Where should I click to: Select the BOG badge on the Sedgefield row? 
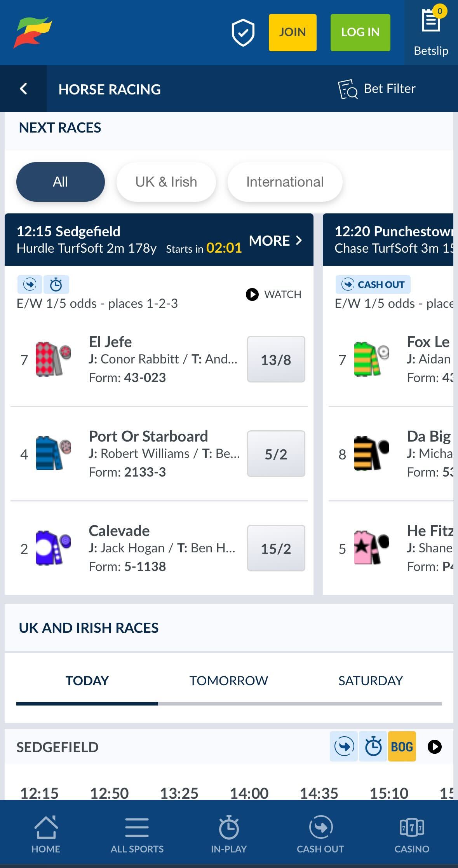(x=402, y=746)
